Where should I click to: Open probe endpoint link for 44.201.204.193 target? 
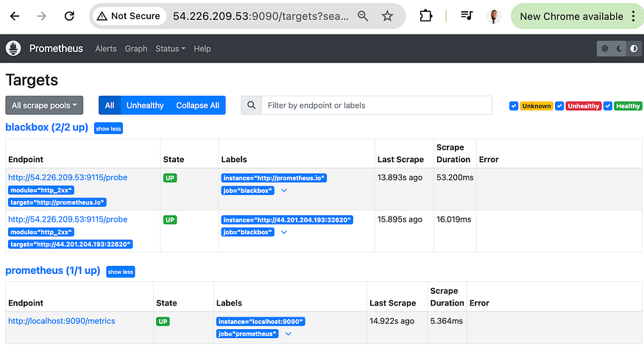coord(68,219)
